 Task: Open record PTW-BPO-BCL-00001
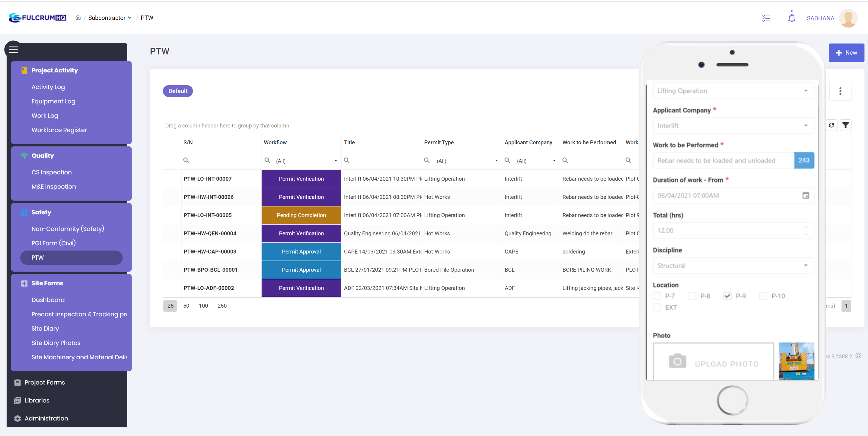coord(211,270)
